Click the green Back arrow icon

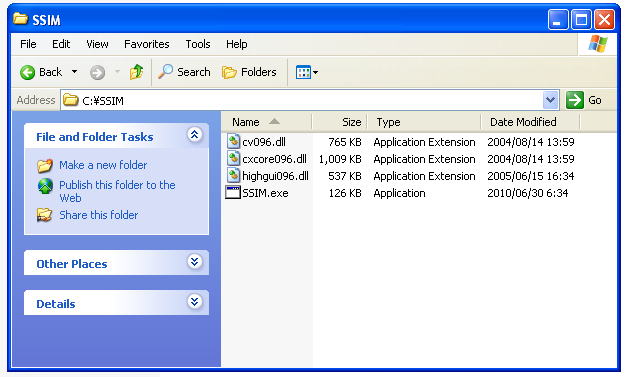pyautogui.click(x=28, y=72)
